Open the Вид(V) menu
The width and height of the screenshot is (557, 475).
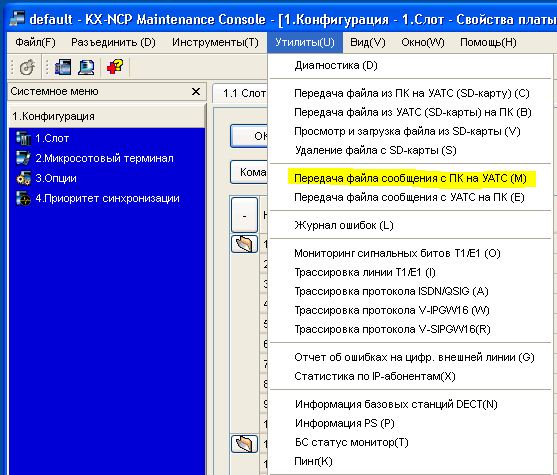click(368, 42)
